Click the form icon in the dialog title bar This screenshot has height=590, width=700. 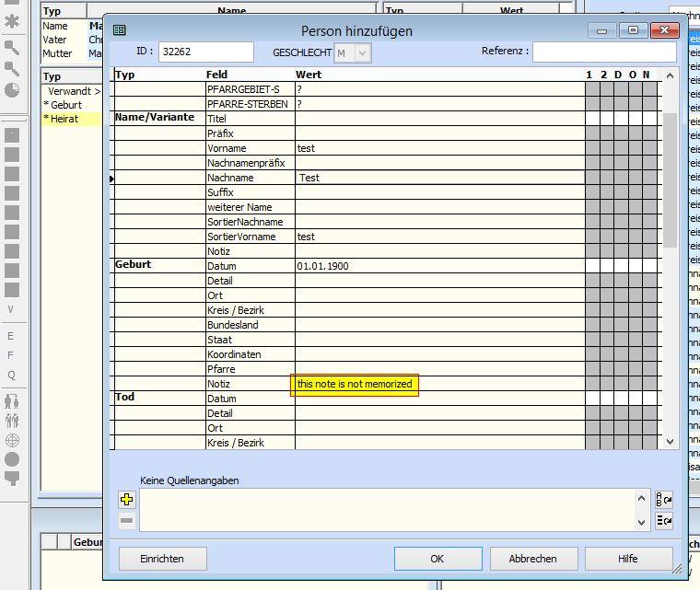pos(119,29)
